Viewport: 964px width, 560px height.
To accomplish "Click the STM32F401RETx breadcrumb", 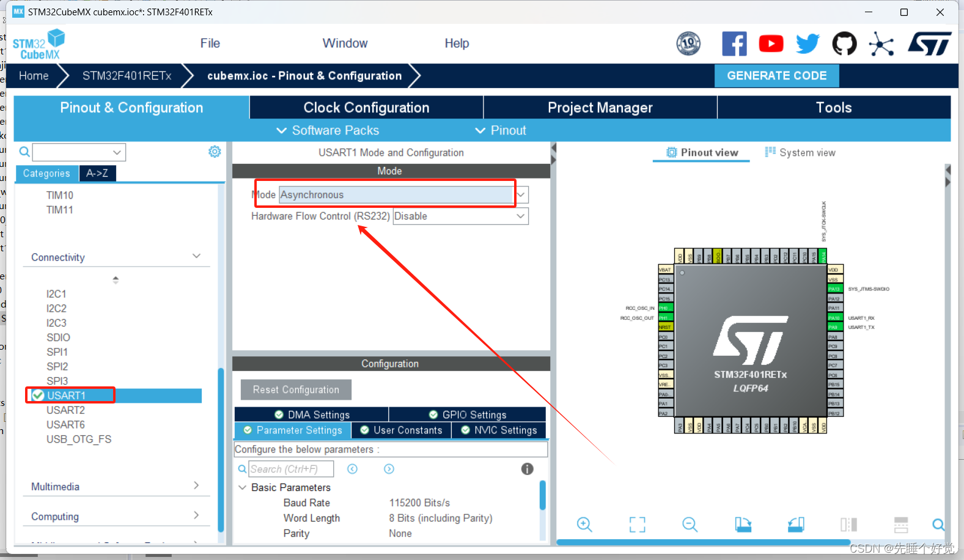I will pos(127,76).
